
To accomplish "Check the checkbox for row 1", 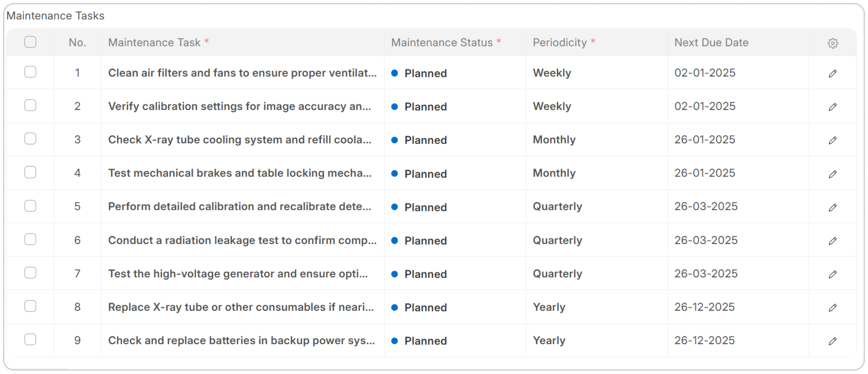I will point(31,72).
